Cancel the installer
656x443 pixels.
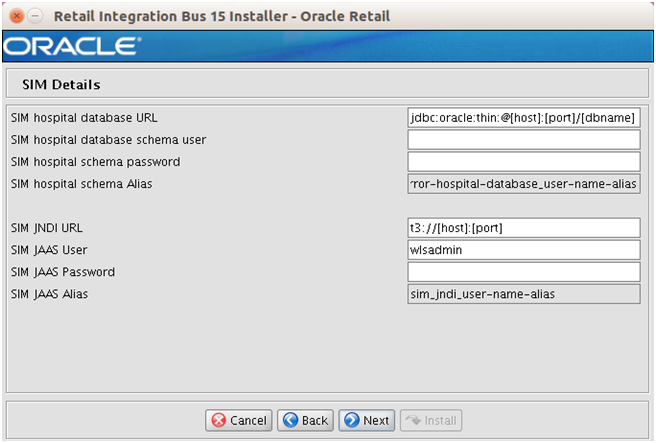pos(239,420)
